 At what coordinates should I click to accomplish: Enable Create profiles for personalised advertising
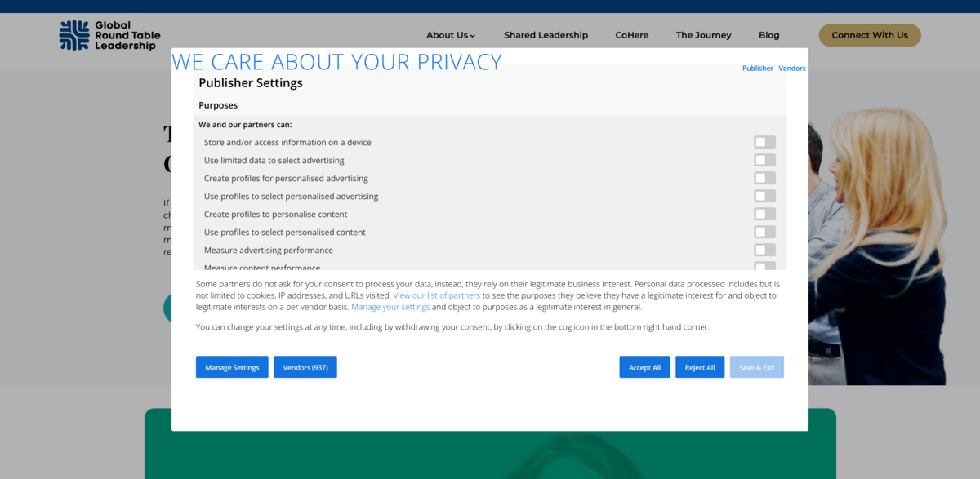(x=764, y=179)
